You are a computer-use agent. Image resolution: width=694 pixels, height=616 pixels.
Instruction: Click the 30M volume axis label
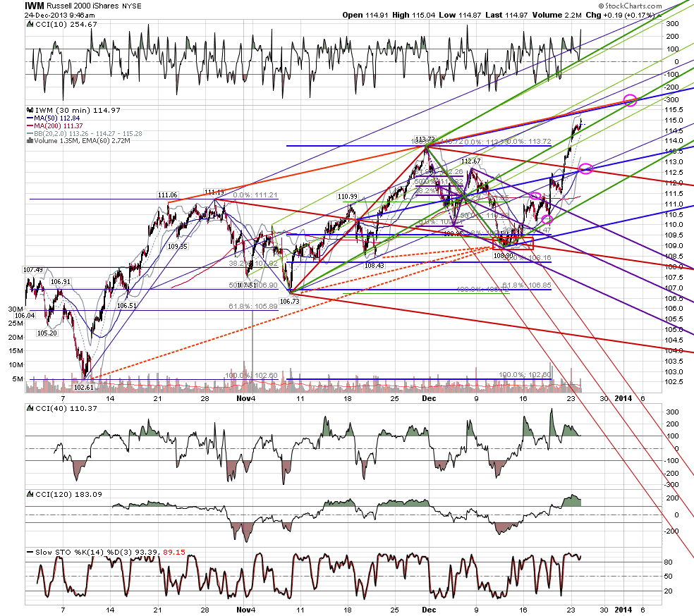16,309
